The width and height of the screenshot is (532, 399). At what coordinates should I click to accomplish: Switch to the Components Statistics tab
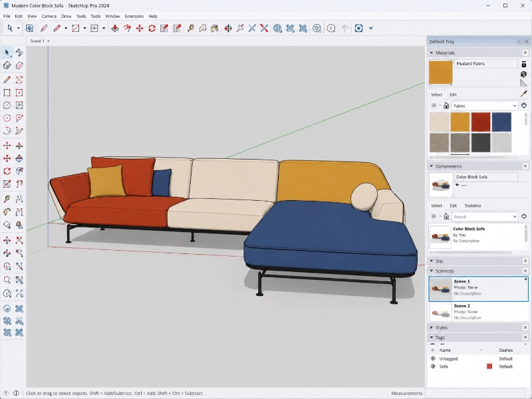coord(473,205)
